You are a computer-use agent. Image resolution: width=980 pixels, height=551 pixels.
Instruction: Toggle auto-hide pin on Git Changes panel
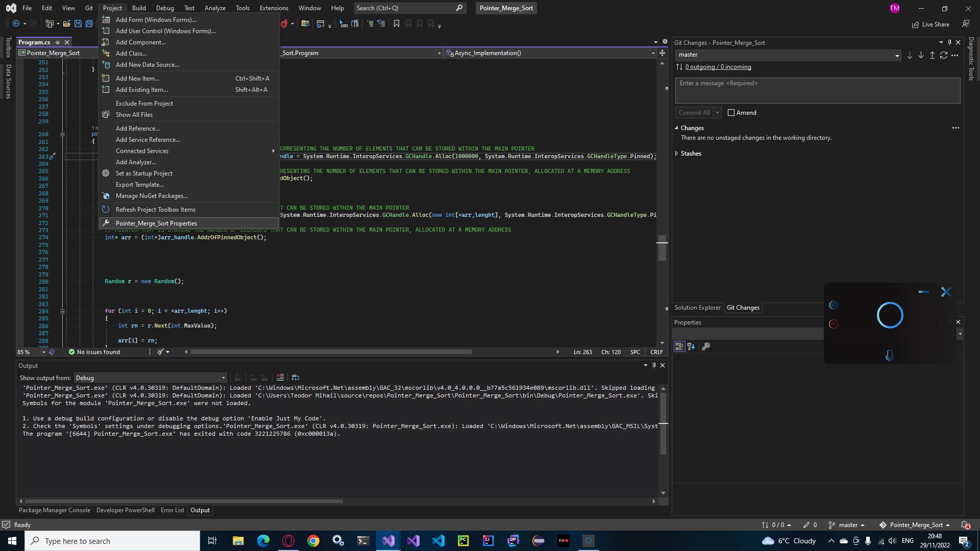tap(949, 42)
